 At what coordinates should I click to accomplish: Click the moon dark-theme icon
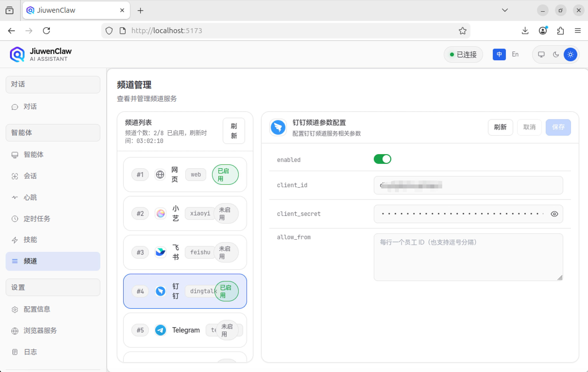(556, 55)
